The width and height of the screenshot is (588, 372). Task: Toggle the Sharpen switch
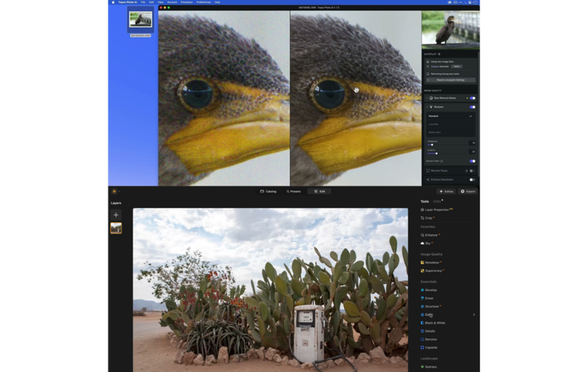click(x=473, y=107)
